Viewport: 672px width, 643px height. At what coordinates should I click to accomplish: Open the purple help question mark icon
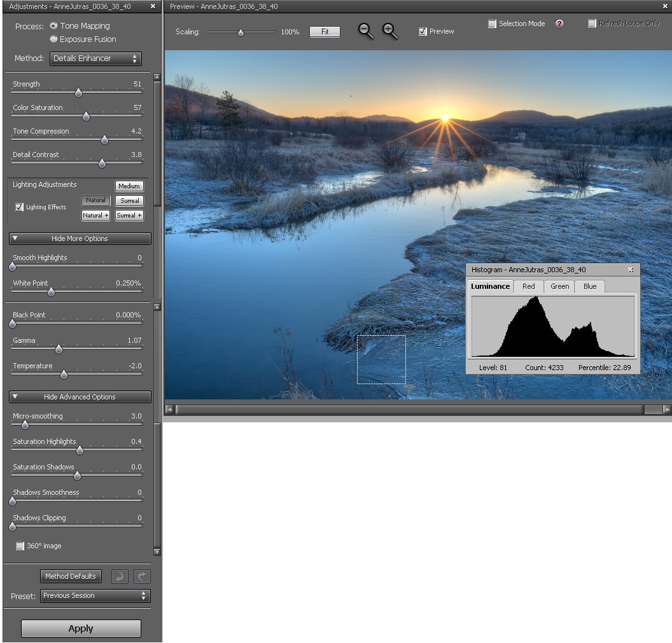[559, 24]
